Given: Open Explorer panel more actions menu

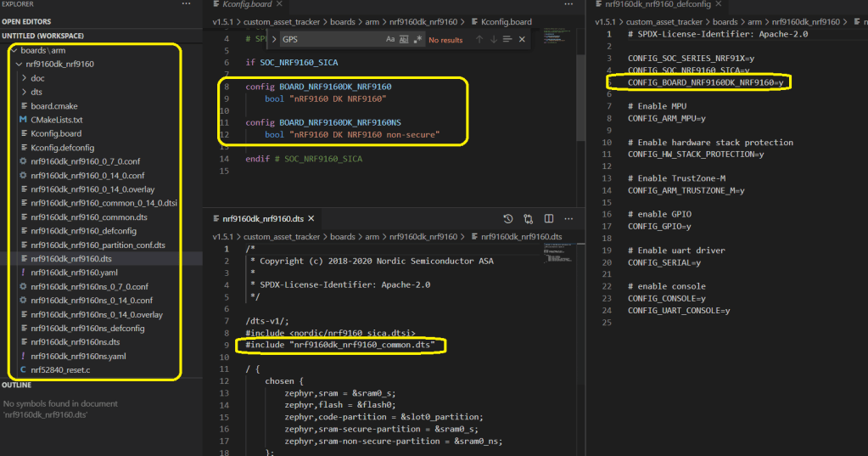Looking at the screenshot, I should click(x=186, y=5).
